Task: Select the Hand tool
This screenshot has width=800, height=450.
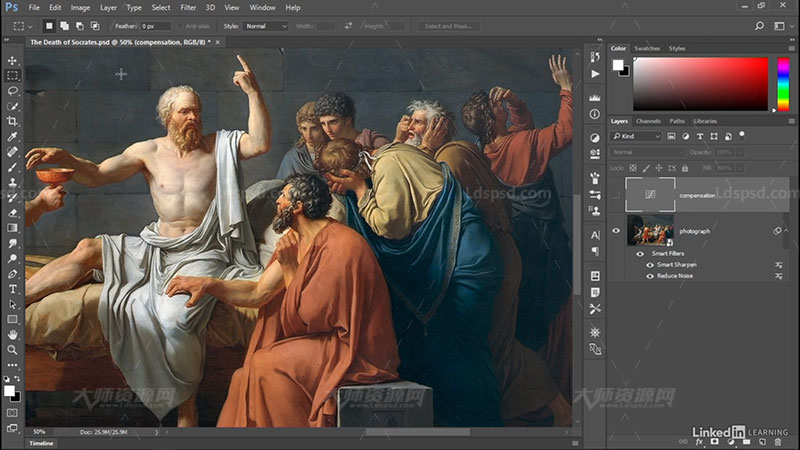Action: click(x=12, y=335)
